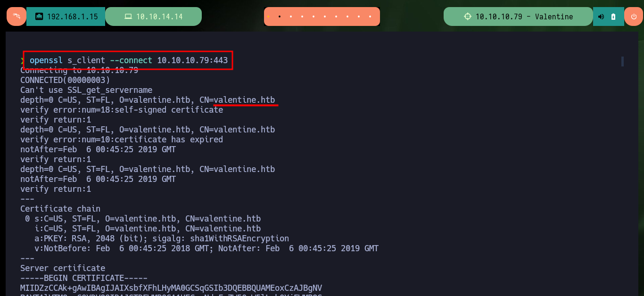Click the openssl s_client command line
644x296 pixels.
point(129,60)
